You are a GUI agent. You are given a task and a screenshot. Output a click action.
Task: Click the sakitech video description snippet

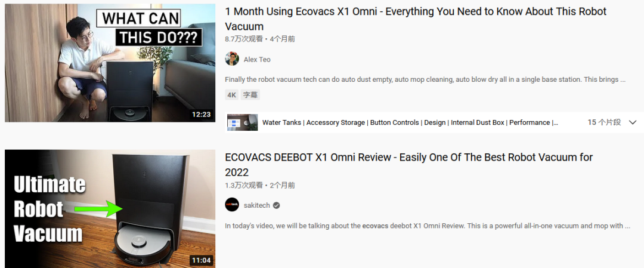428,226
